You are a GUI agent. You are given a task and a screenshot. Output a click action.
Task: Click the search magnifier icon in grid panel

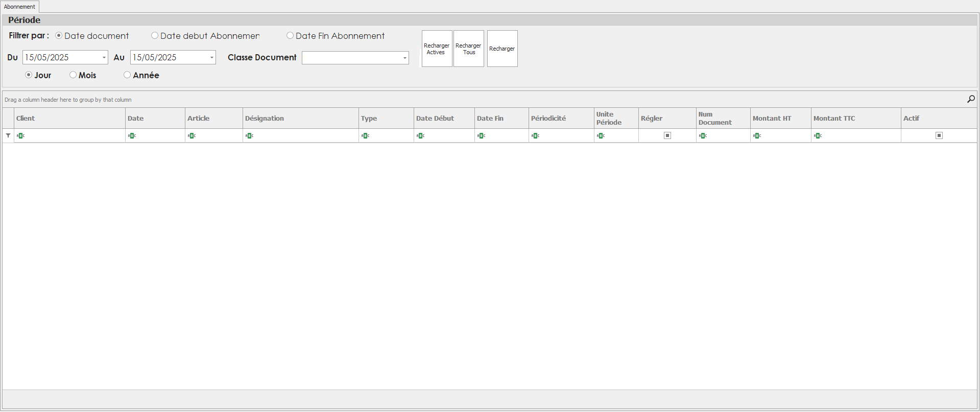(x=971, y=99)
